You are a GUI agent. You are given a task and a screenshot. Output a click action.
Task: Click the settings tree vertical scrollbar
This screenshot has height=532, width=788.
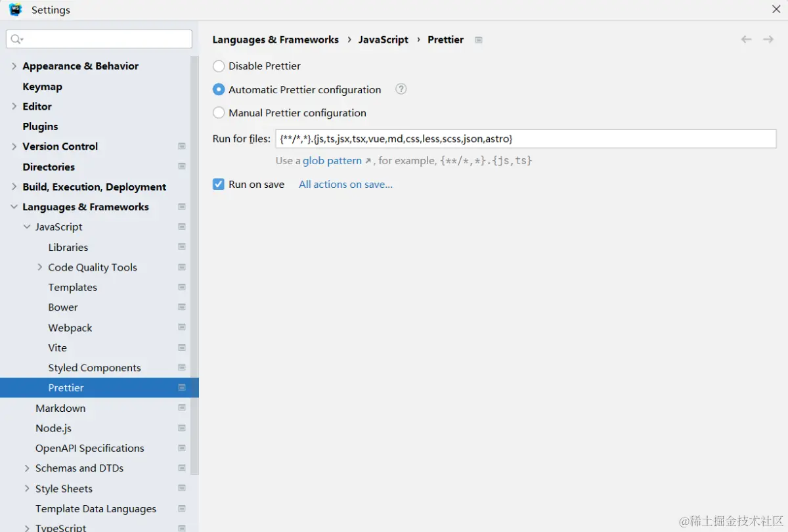194,265
